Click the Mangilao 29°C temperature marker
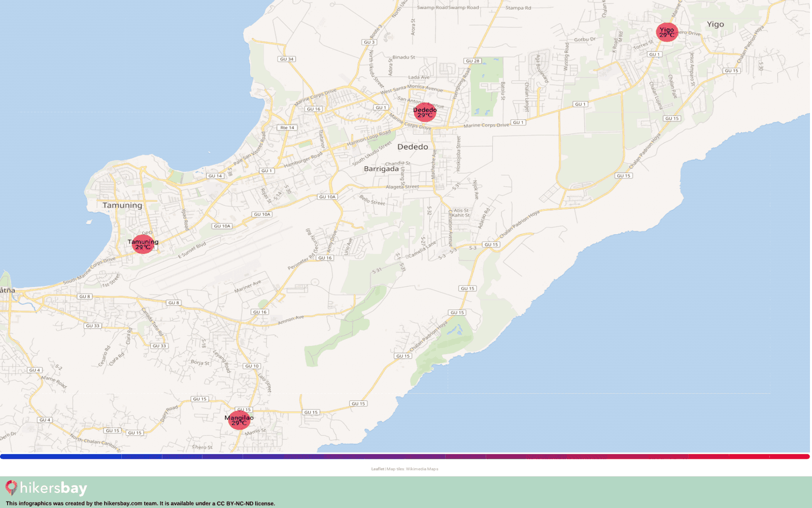The image size is (812, 508). tap(239, 420)
